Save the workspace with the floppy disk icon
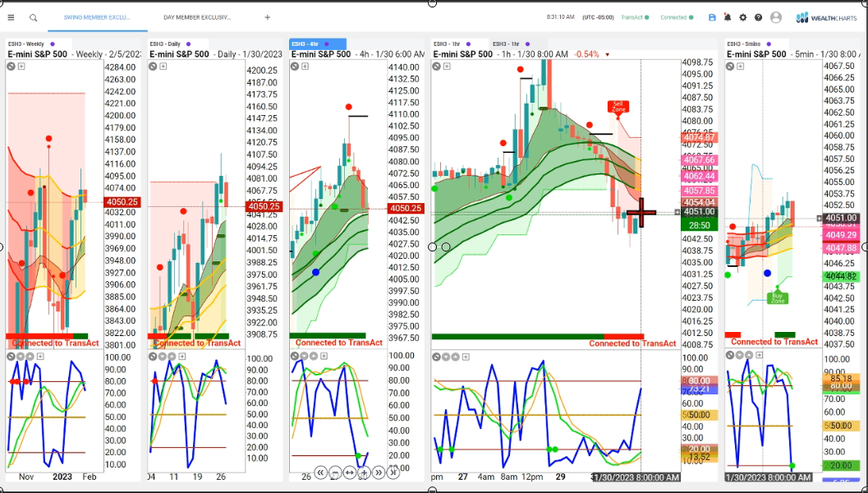 tap(713, 18)
